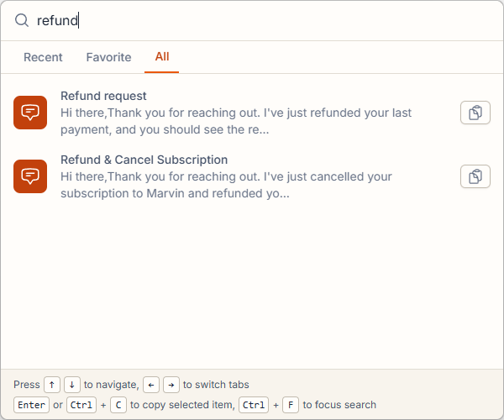Click the search magnifier icon

[22, 20]
